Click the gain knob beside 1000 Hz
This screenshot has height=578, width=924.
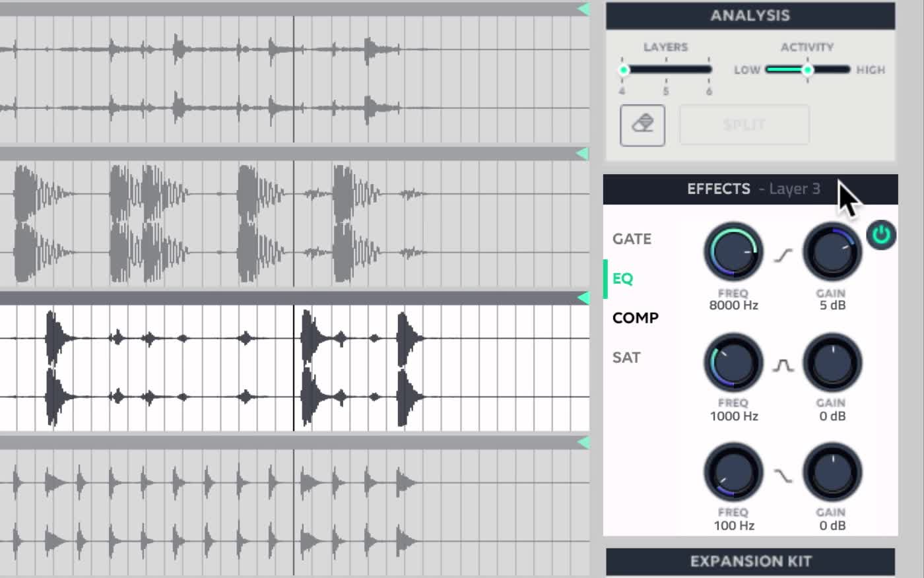point(832,363)
